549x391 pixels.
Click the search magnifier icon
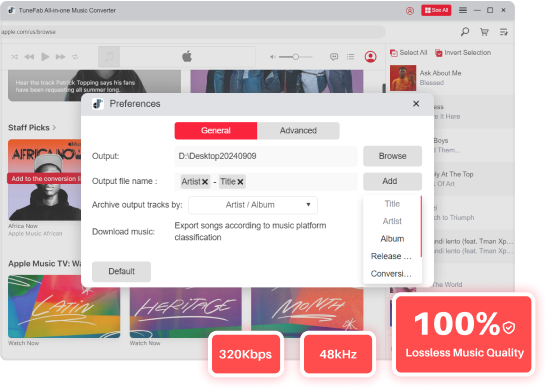465,32
